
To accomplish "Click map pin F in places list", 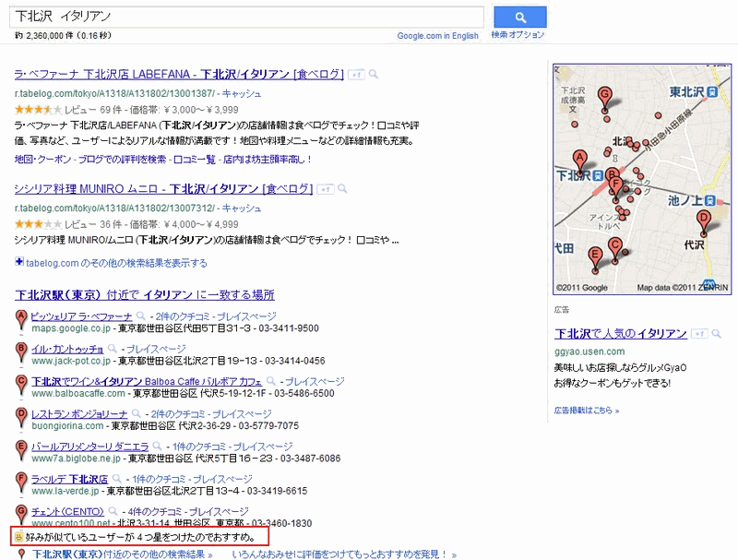I will click(x=20, y=482).
